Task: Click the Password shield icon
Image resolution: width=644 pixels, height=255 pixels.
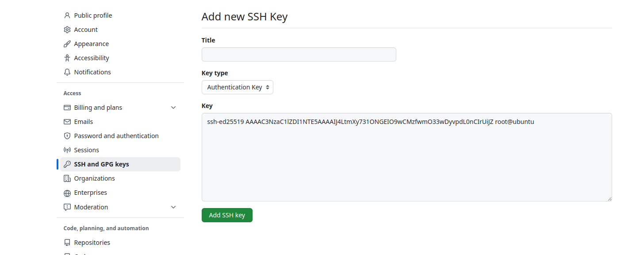Action: pos(67,136)
